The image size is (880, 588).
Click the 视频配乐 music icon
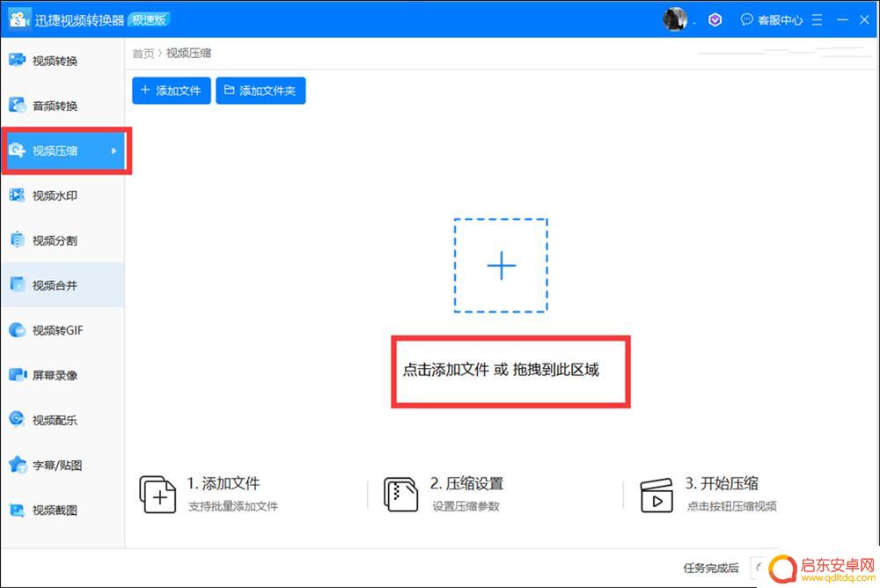tap(17, 420)
